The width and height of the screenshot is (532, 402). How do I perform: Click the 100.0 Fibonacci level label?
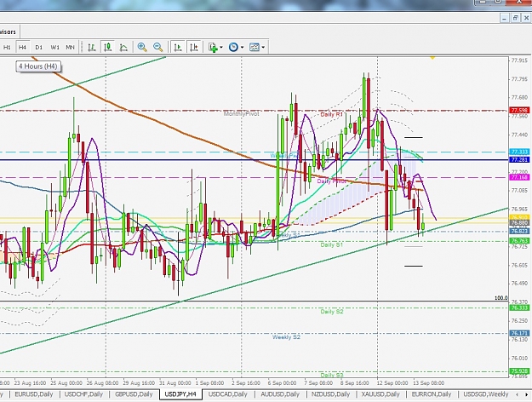pos(501,298)
